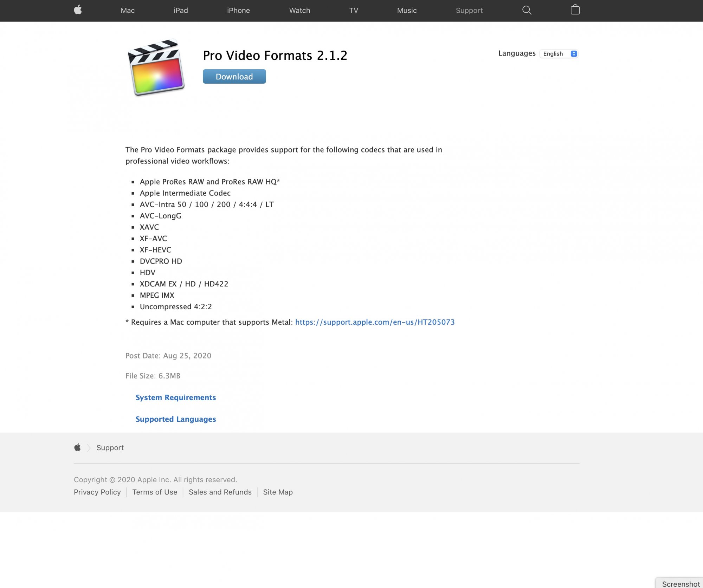Click the Languages label
Image resolution: width=703 pixels, height=588 pixels.
tap(517, 53)
